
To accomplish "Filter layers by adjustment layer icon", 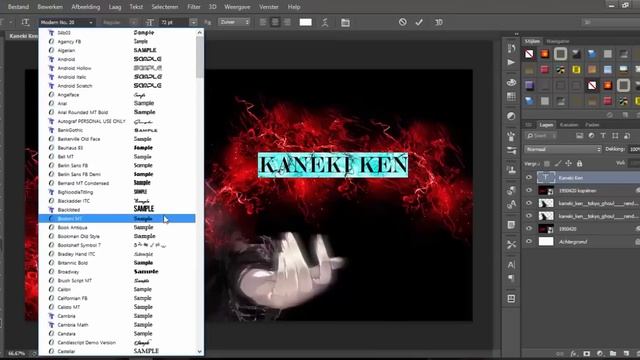I will 591,136.
